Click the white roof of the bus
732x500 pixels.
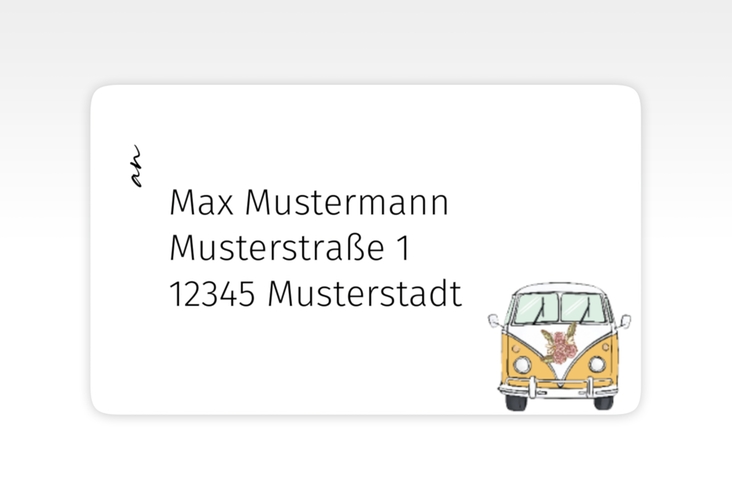click(x=560, y=290)
